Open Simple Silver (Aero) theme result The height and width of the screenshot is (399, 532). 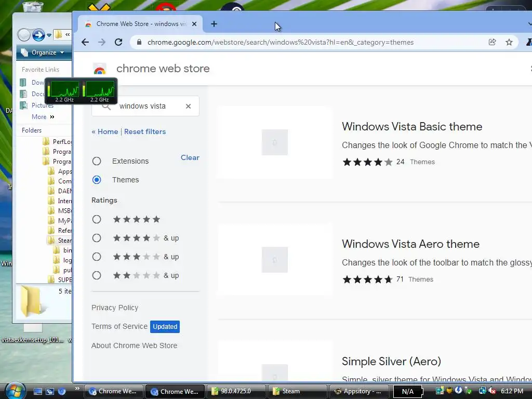click(x=391, y=362)
